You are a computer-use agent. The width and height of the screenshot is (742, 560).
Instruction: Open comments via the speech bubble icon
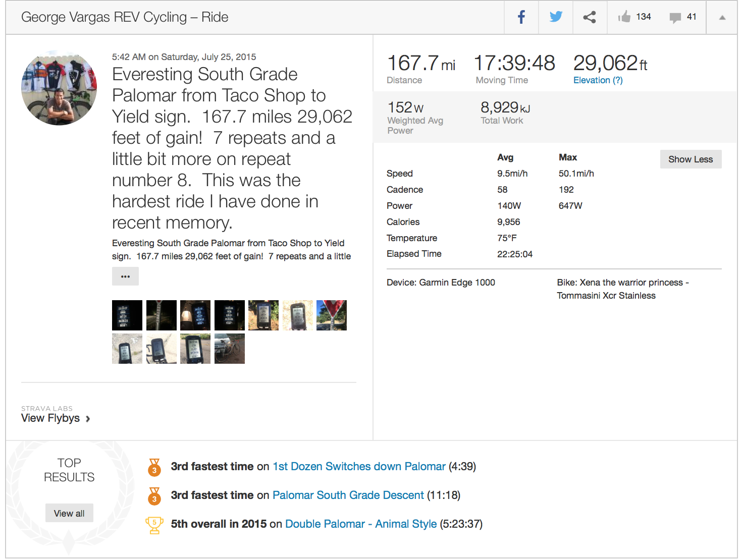[x=675, y=18]
